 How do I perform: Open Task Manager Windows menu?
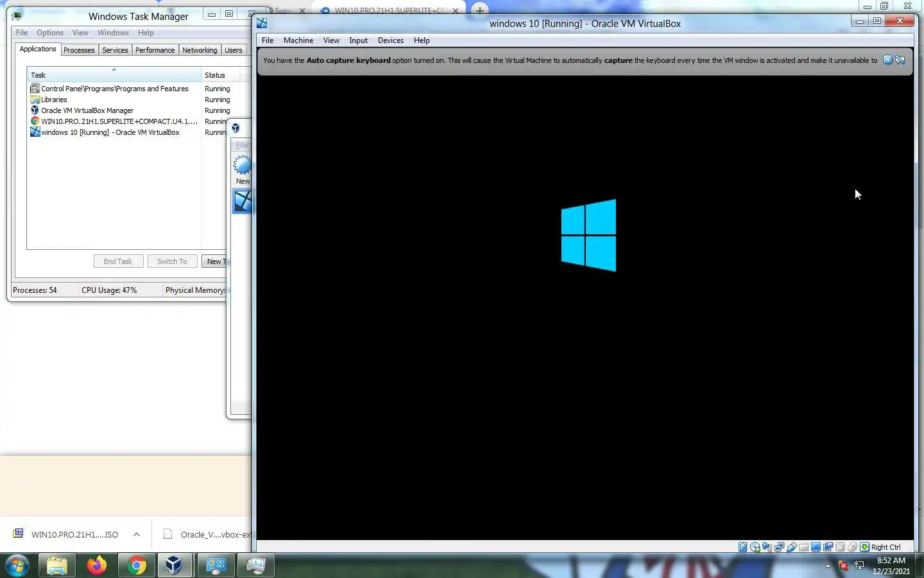tap(113, 33)
